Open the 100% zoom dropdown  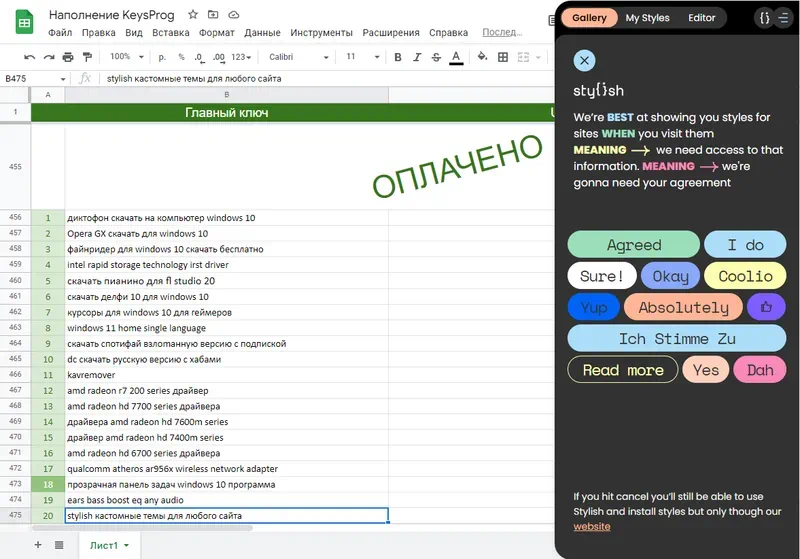point(127,57)
